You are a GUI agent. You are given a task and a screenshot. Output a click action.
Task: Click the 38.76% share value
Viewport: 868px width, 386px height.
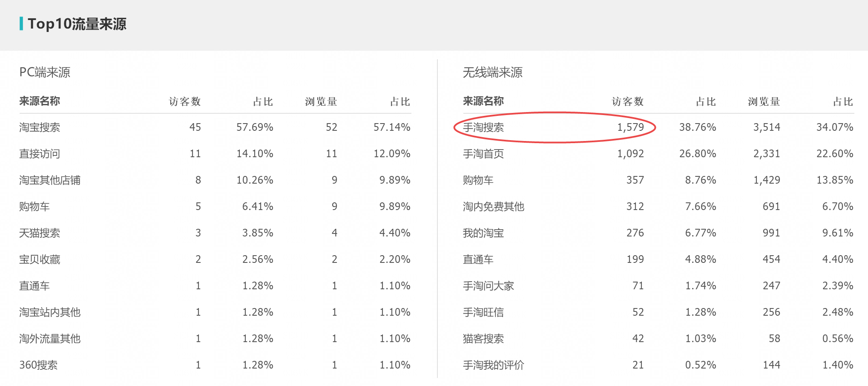(698, 127)
